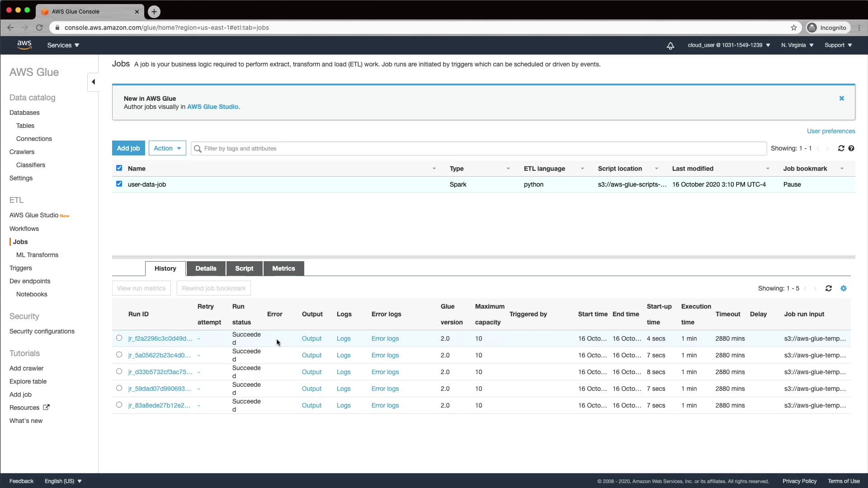Refresh the jobs list icon
The image size is (868, 488).
[x=841, y=148]
